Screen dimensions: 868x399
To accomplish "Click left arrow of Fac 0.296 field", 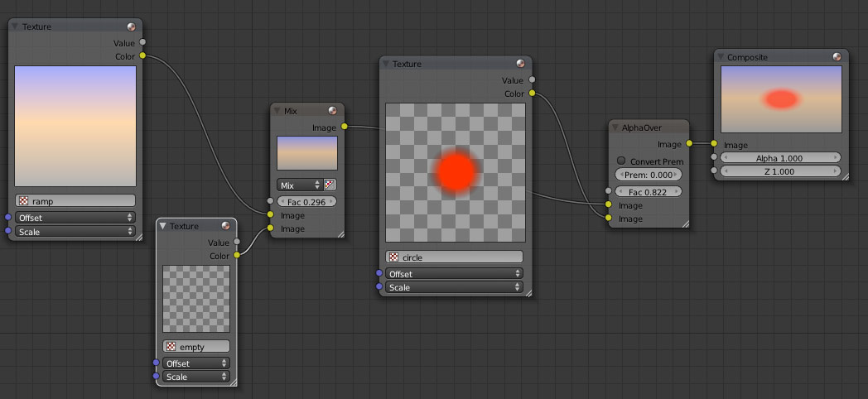I will point(282,201).
